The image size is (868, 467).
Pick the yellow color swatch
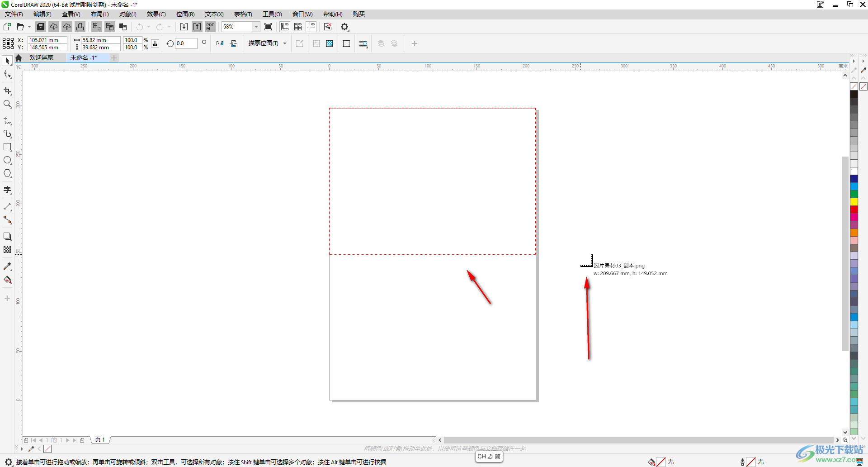tap(854, 202)
